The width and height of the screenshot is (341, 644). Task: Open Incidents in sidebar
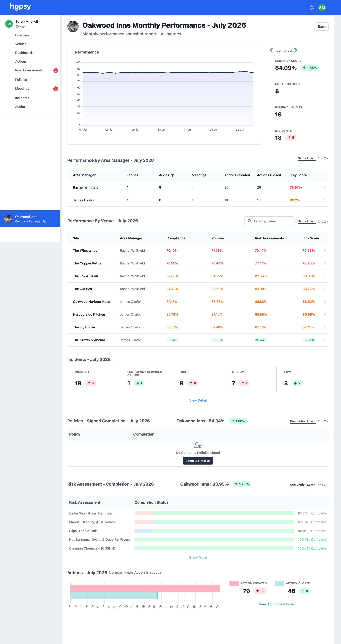coord(22,98)
